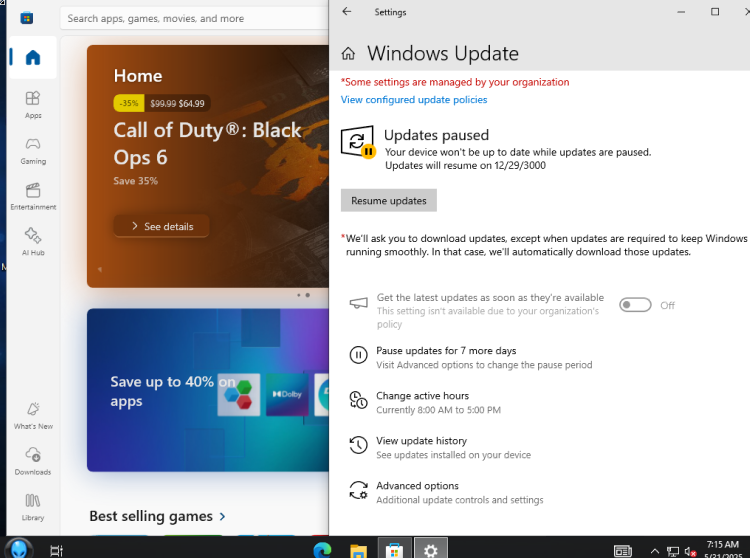Click the View update history icon
This screenshot has height=558, width=750.
358,445
